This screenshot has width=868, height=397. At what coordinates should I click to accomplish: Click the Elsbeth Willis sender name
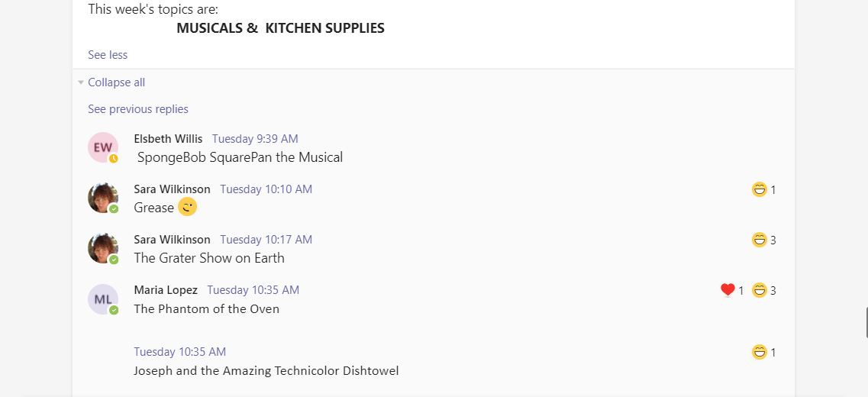coord(168,139)
